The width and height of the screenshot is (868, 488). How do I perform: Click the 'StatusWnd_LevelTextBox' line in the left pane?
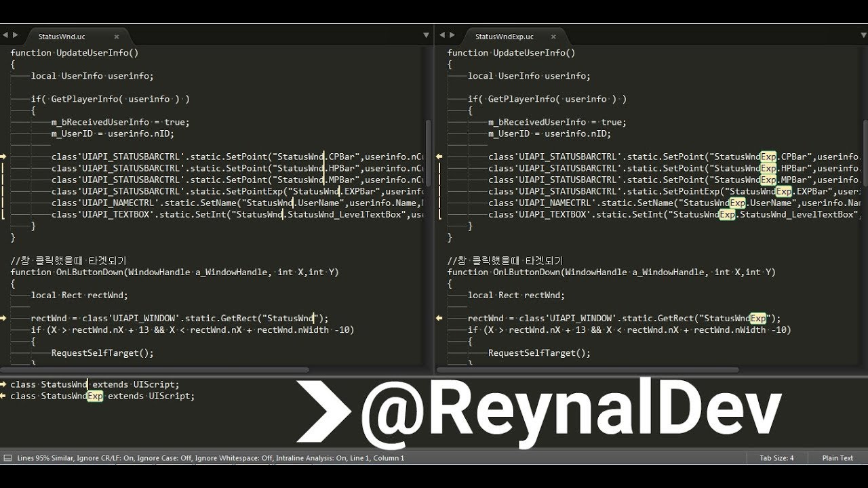click(x=237, y=214)
